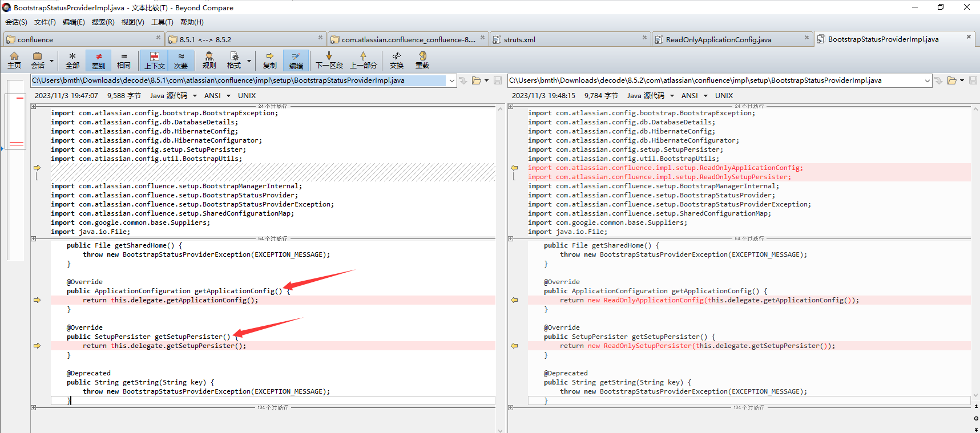Viewport: 980px width, 433px height.
Task: Expand right pane 194 hidden lines section
Action: pos(511,407)
